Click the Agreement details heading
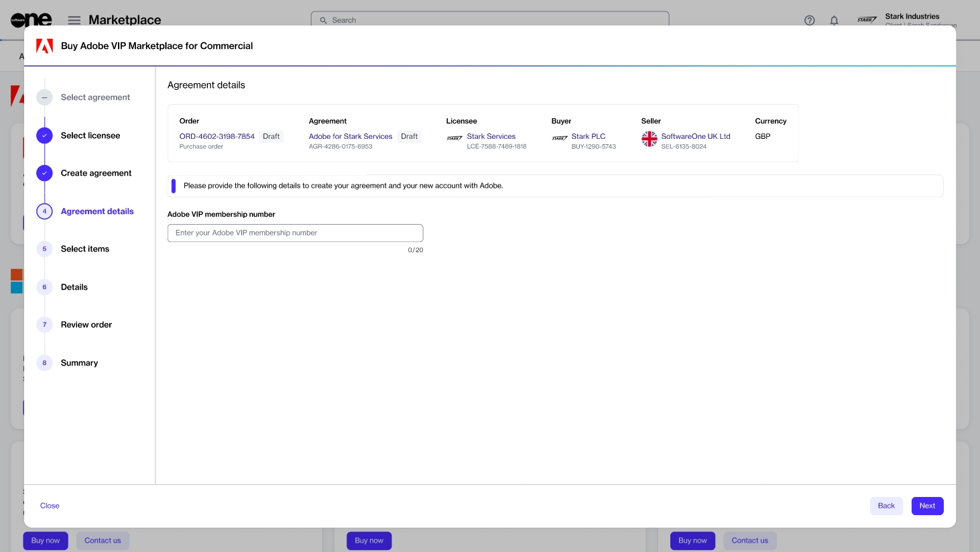980x552 pixels. [x=206, y=85]
